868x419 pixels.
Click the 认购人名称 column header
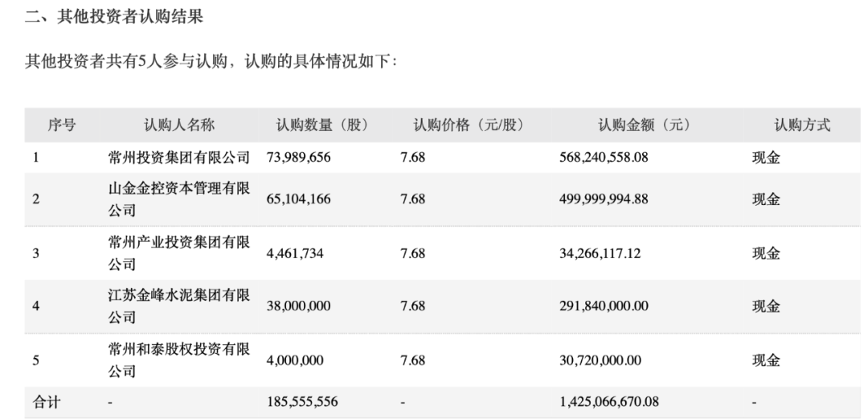(179, 125)
